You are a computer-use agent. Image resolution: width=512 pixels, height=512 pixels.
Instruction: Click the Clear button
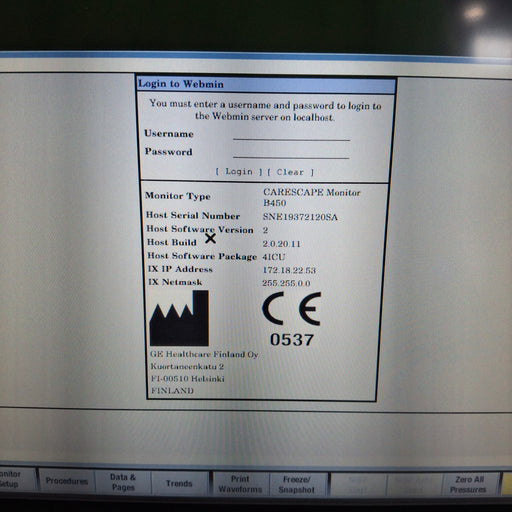290,172
